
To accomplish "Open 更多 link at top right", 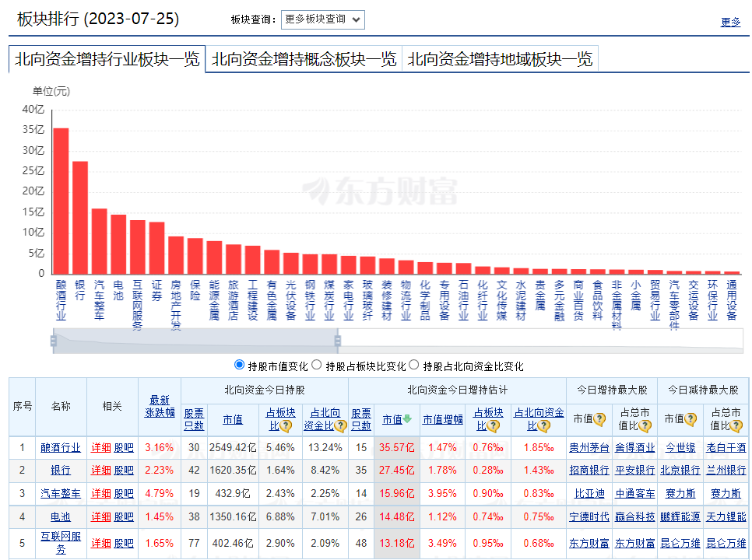I will tap(730, 22).
